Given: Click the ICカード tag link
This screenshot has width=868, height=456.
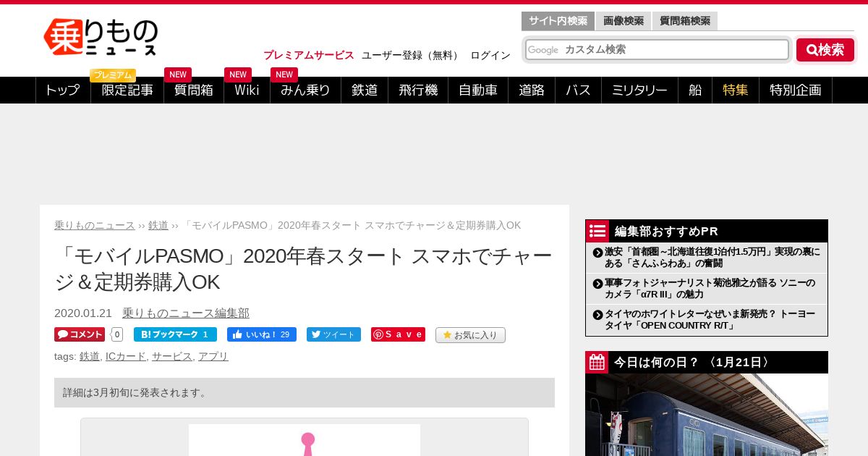Looking at the screenshot, I should tap(126, 356).
